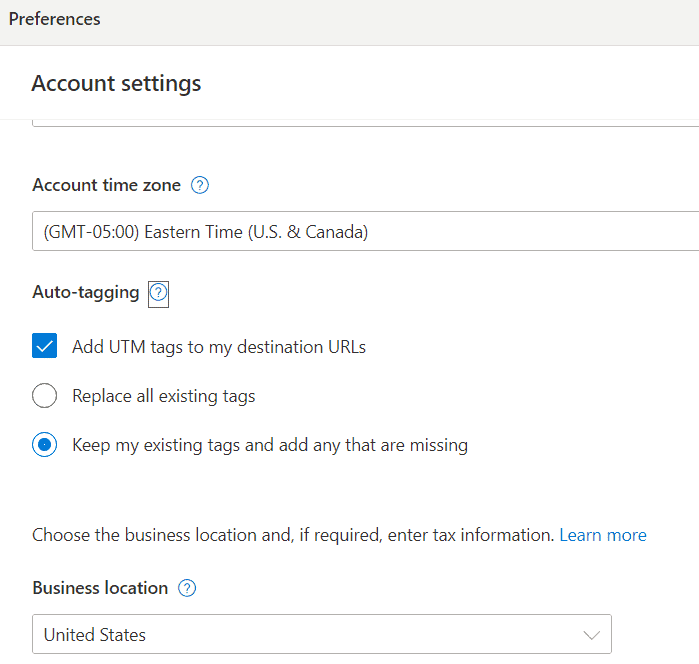Click the 'Keep my existing tags' label text
This screenshot has height=664, width=699.
point(270,445)
